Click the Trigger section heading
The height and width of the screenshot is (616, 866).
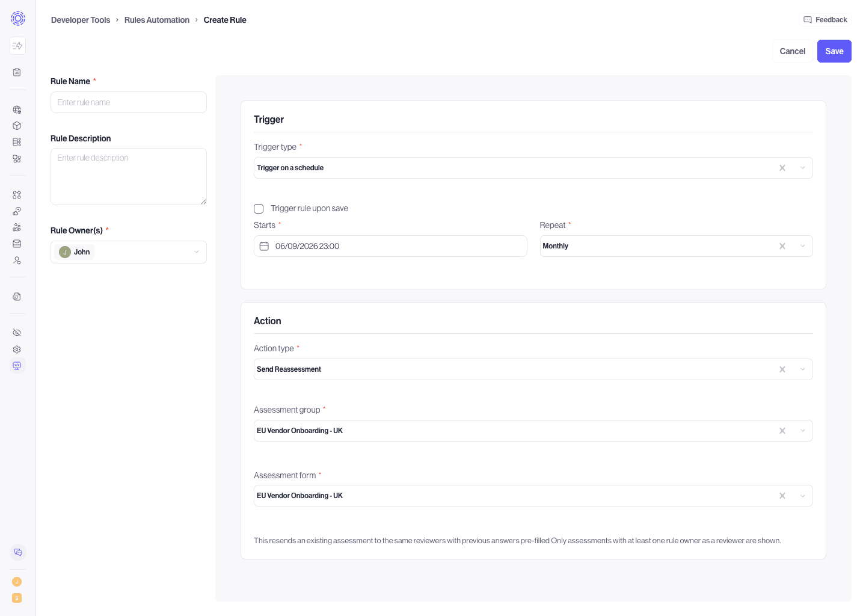point(269,119)
